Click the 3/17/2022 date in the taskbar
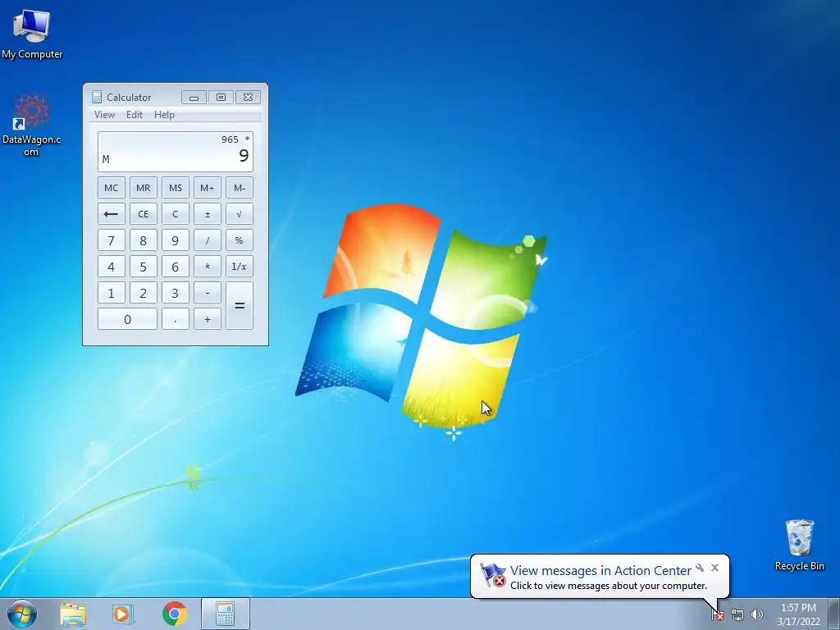The image size is (840, 630). point(798,622)
